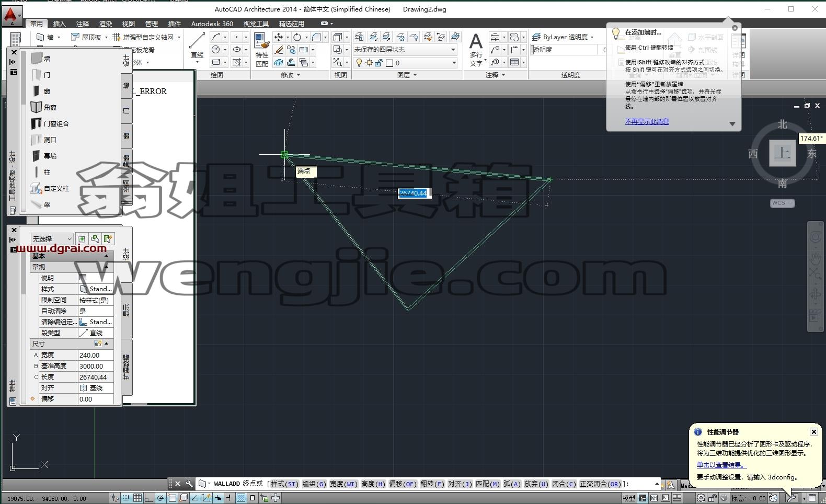Click 放弃(U) option in command line
The width and height of the screenshot is (826, 504).
pos(536,484)
